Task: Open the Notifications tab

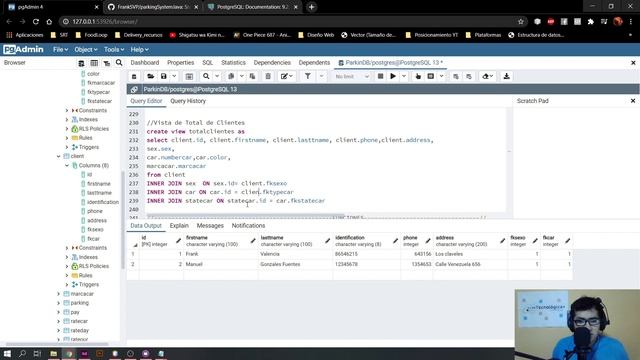Action: click(248, 226)
